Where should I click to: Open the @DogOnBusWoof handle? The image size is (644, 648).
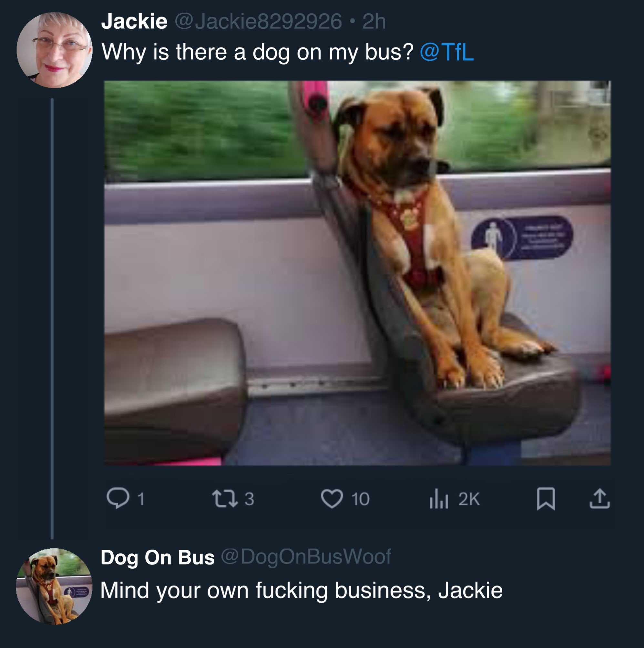click(x=306, y=557)
